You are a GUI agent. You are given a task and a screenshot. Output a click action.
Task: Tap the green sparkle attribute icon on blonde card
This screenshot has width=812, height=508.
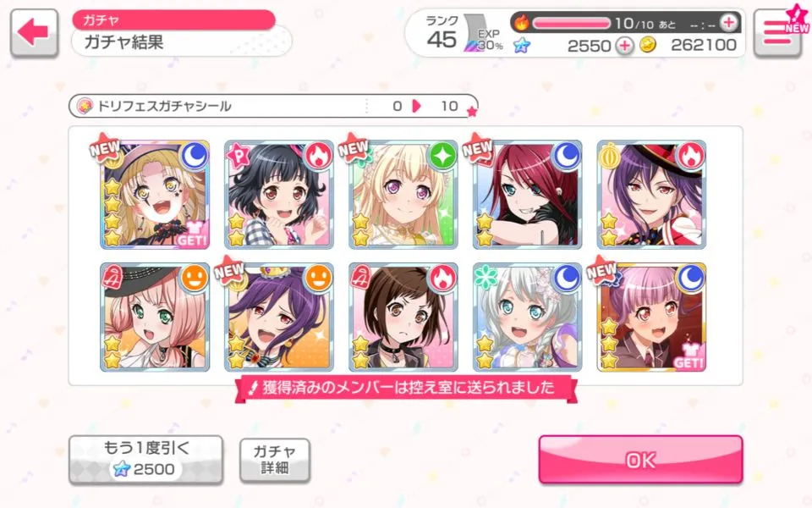point(443,155)
